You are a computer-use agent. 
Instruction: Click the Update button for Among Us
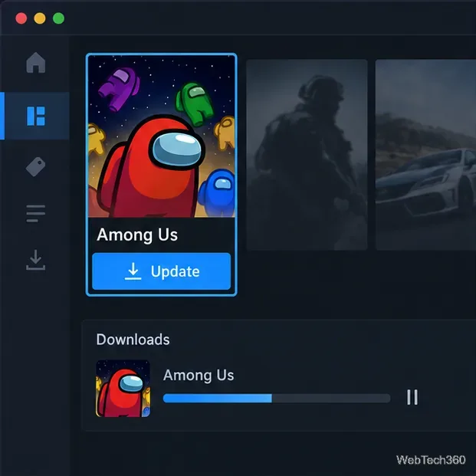pyautogui.click(x=162, y=271)
